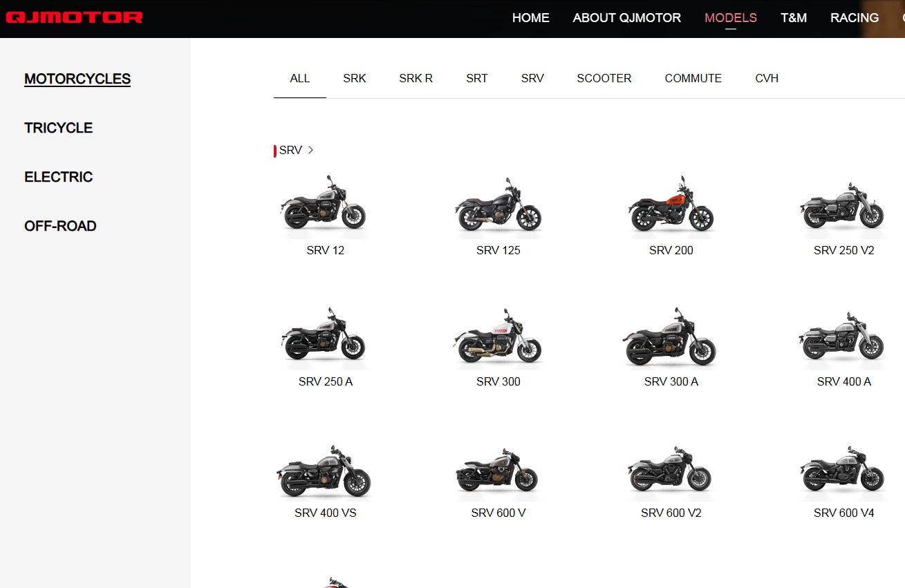905x588 pixels.
Task: Open ABOUT QJMOTOR menu item
Action: click(x=627, y=18)
